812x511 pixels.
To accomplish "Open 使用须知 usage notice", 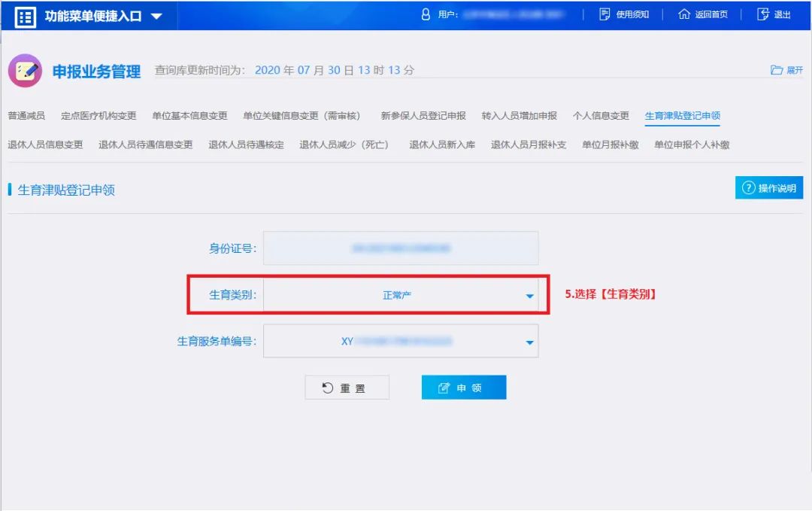I will [624, 14].
